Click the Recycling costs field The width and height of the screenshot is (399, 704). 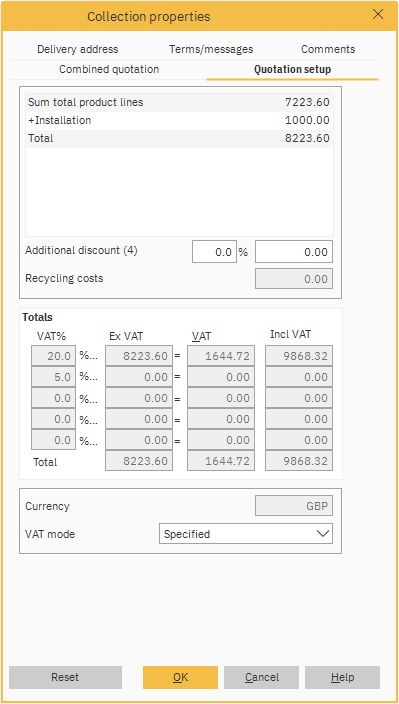(x=294, y=279)
